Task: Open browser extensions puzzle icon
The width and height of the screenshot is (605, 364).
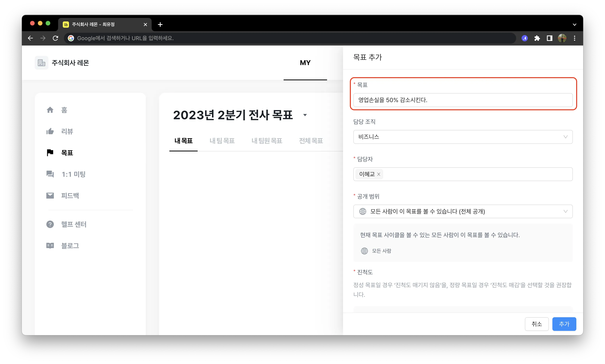Action: 537,38
